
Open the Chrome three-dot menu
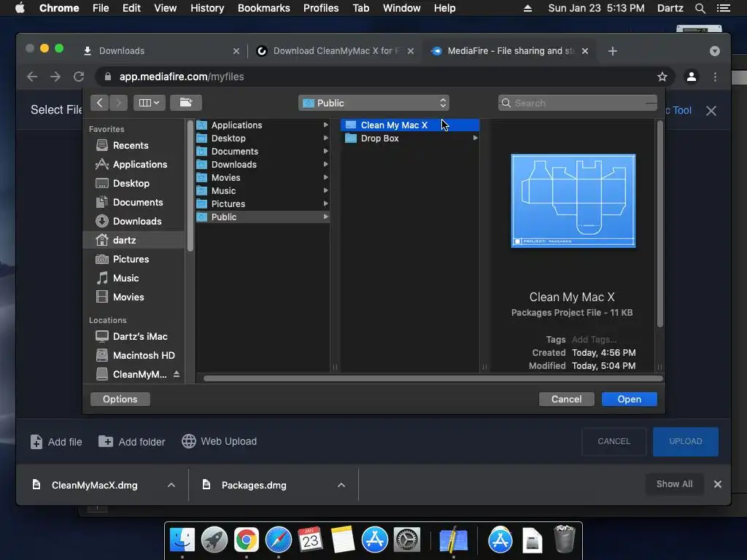[715, 77]
